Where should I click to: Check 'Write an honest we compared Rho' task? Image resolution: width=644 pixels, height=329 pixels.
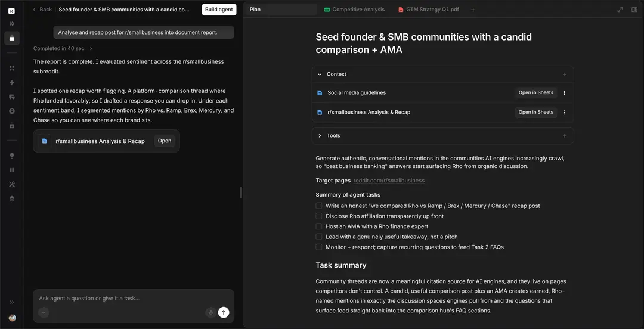318,206
